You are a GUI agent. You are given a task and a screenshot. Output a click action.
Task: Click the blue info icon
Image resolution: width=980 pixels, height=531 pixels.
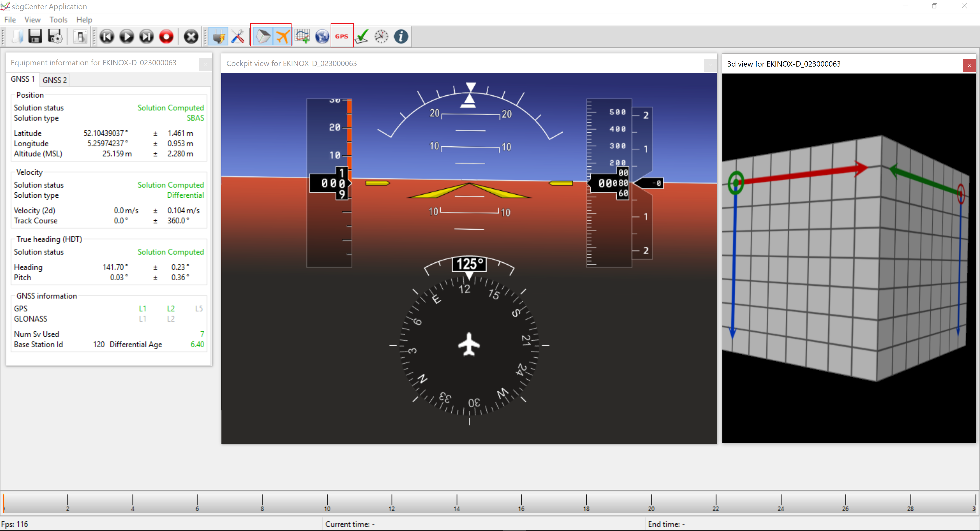coord(401,36)
